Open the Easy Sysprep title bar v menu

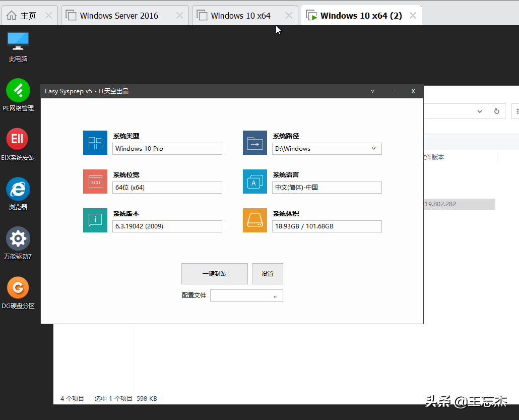point(373,91)
